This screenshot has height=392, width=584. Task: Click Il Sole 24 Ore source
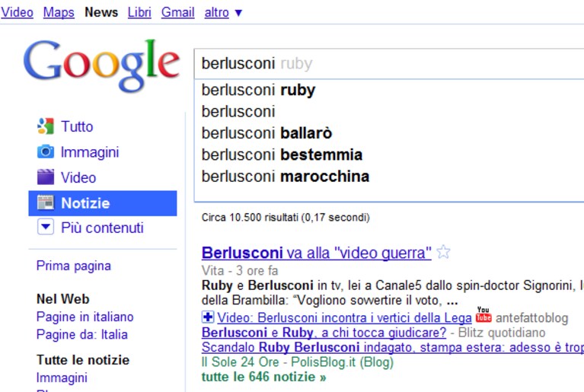pyautogui.click(x=241, y=362)
